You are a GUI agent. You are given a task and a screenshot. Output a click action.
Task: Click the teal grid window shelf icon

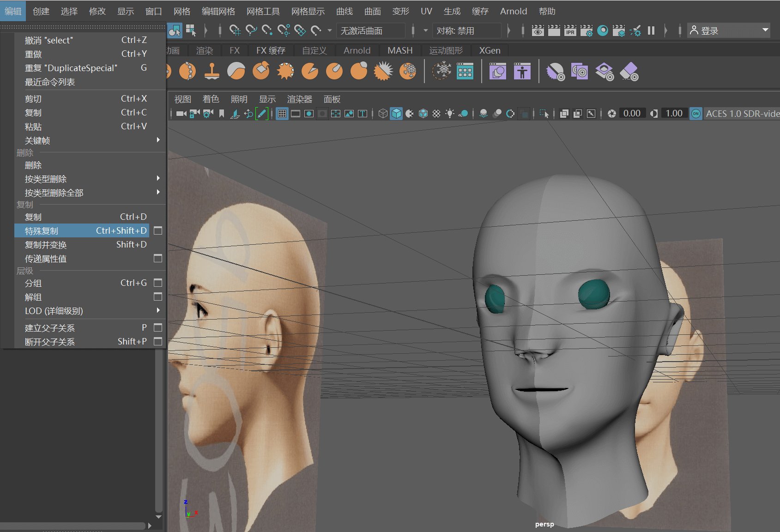(x=465, y=71)
